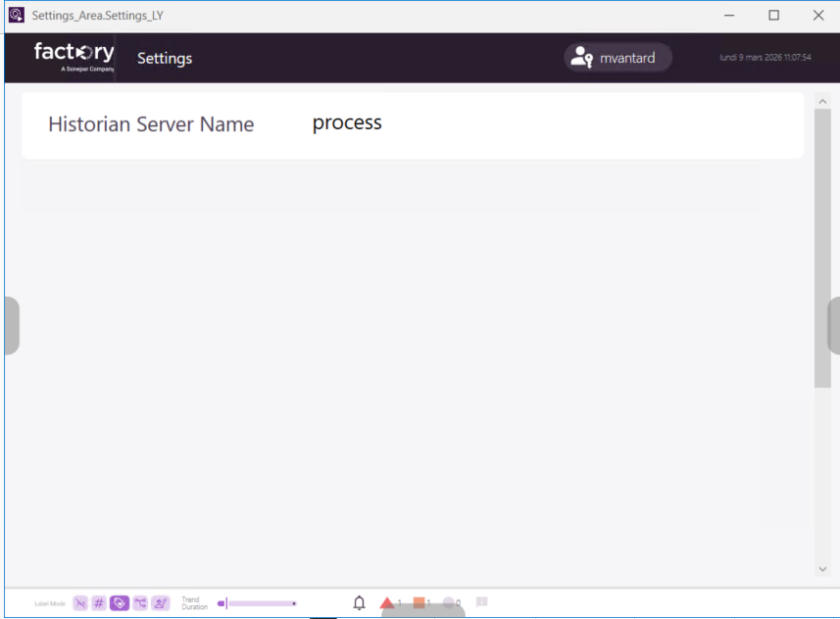Select the tag label mode icon

click(120, 603)
